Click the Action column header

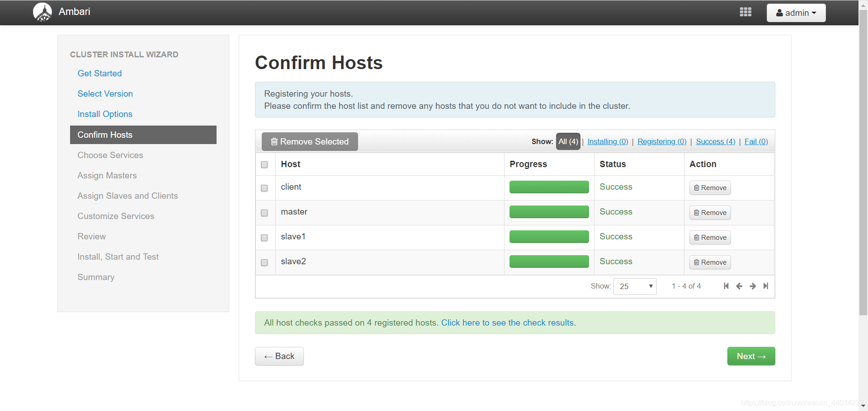tap(703, 164)
